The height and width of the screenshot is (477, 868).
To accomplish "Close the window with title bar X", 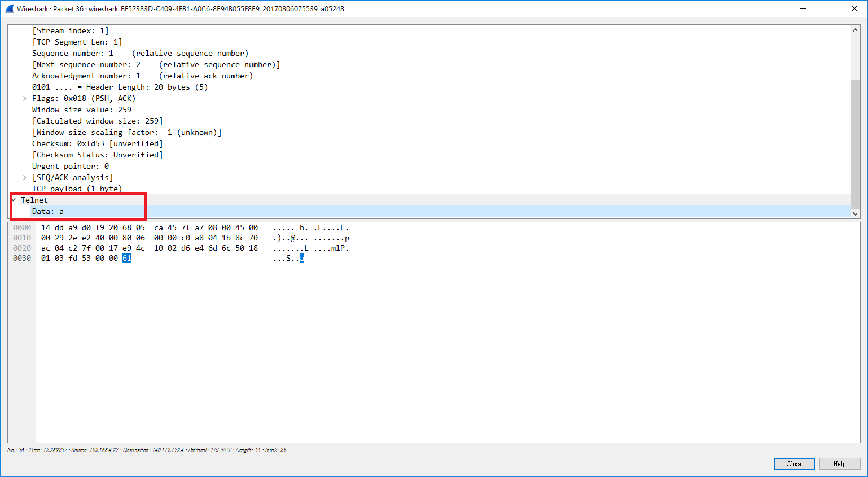I will (x=854, y=8).
